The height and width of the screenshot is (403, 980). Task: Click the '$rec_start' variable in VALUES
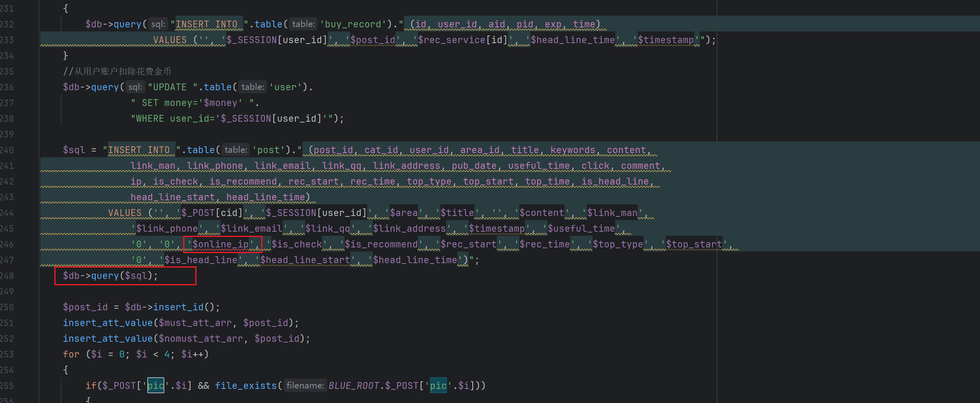tap(469, 244)
